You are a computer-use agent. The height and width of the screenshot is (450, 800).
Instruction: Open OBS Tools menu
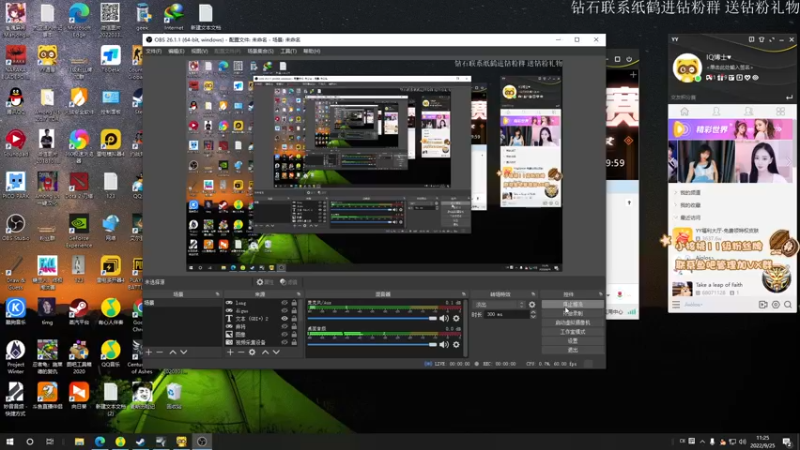(x=288, y=51)
